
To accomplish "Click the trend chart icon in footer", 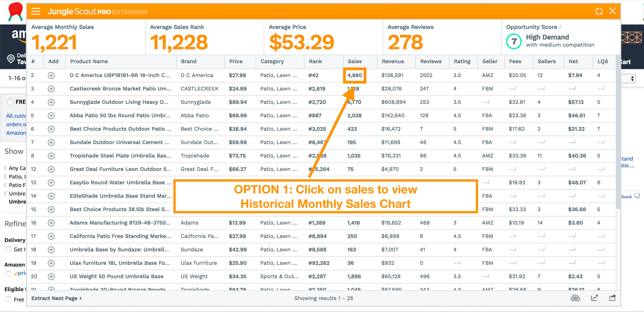I will pyautogui.click(x=594, y=298).
